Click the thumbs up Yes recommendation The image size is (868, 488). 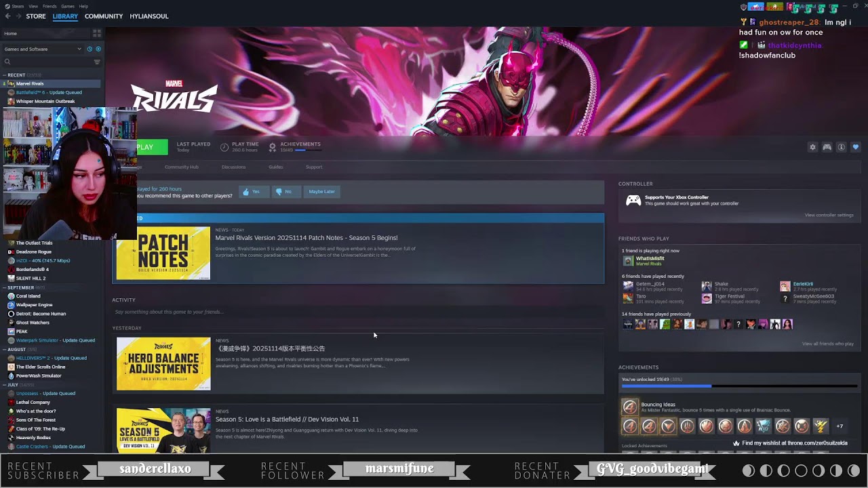coord(251,192)
